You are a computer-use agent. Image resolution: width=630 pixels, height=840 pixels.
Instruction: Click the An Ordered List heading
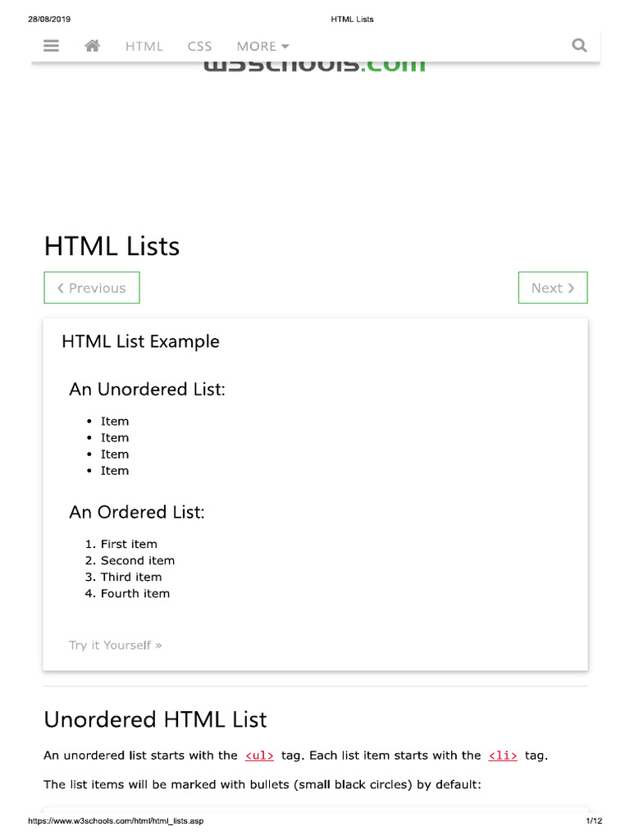(137, 512)
